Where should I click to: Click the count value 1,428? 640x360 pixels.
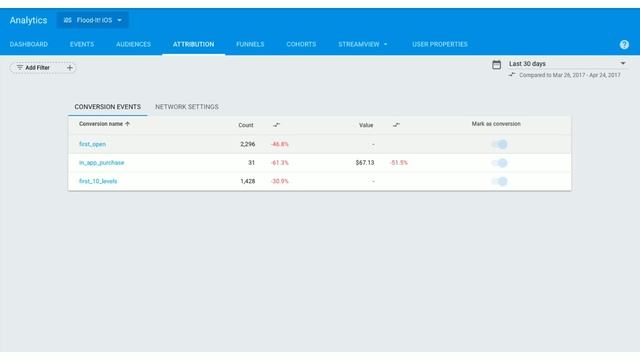pyautogui.click(x=248, y=181)
